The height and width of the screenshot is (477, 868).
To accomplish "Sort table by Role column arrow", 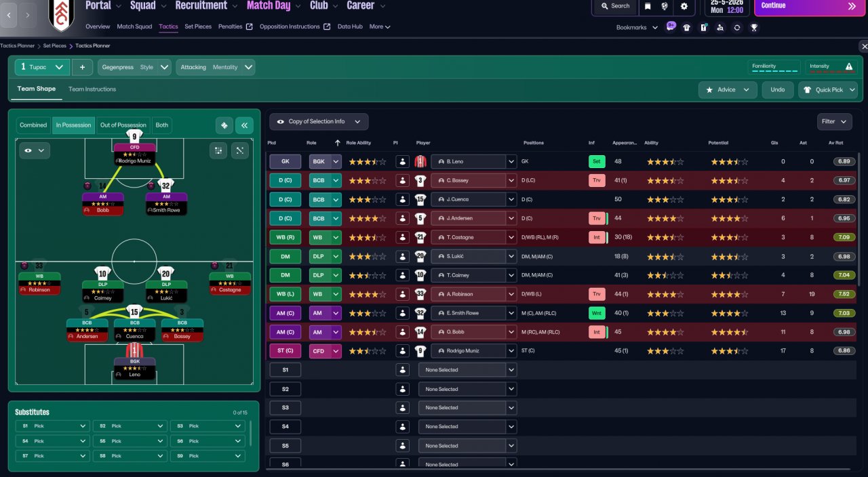I will click(x=338, y=143).
